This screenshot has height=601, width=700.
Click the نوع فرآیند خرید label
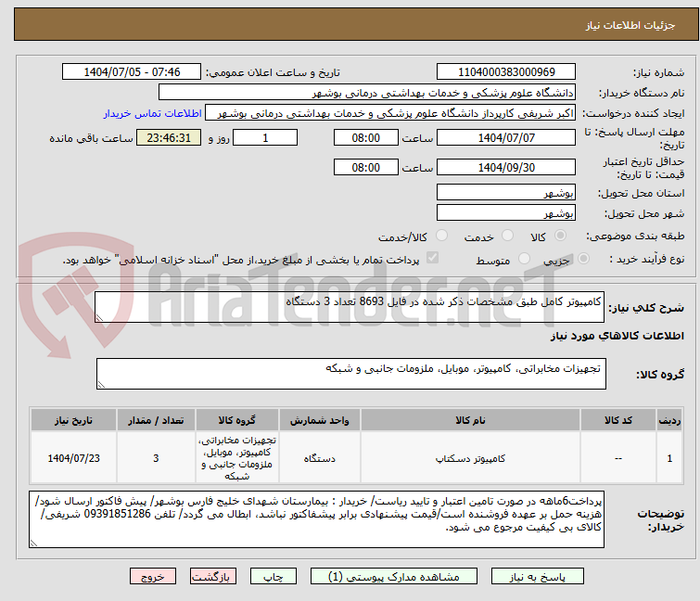(x=647, y=259)
